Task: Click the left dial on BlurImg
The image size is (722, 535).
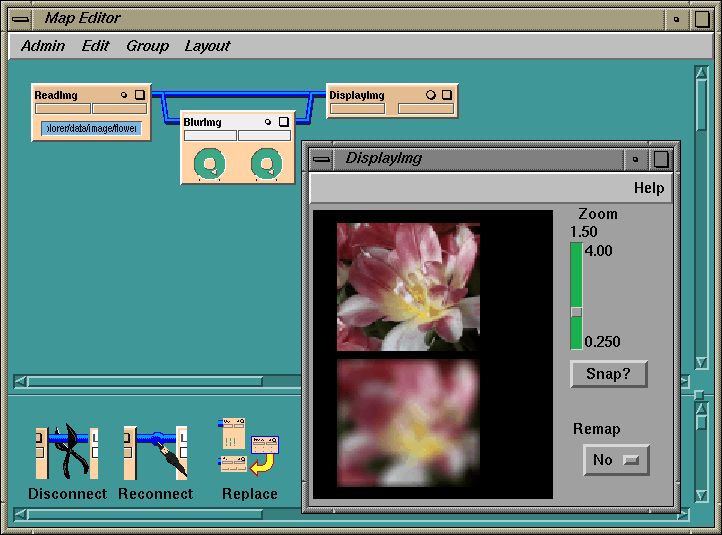Action: coord(210,164)
